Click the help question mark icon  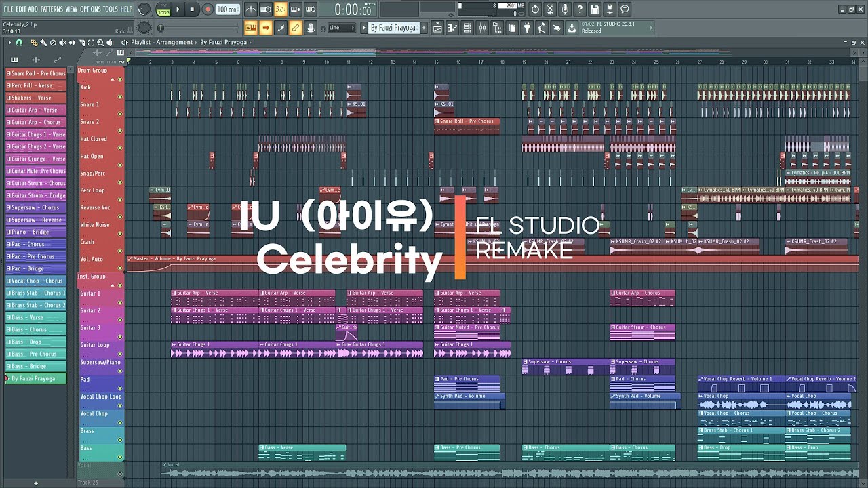[x=580, y=9]
